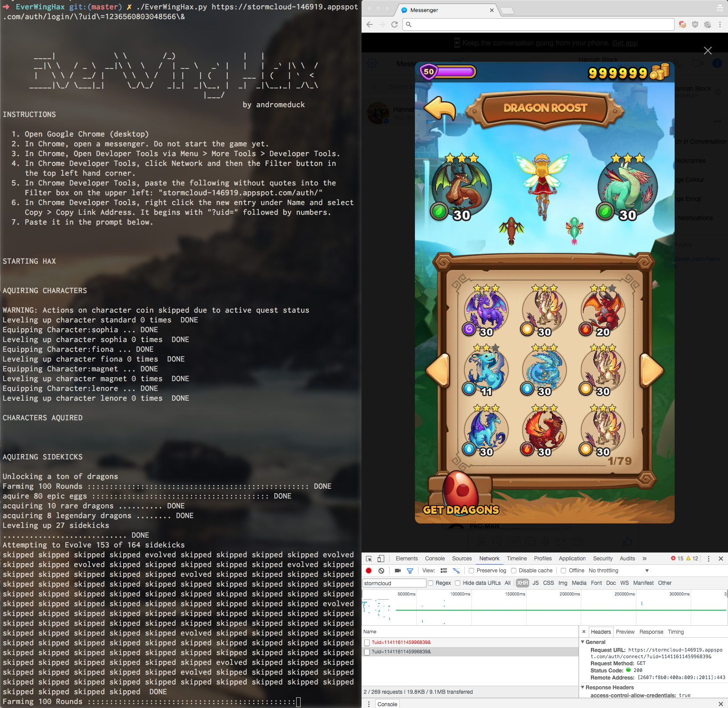Select the red dragon level 20
The image size is (728, 708).
[603, 310]
